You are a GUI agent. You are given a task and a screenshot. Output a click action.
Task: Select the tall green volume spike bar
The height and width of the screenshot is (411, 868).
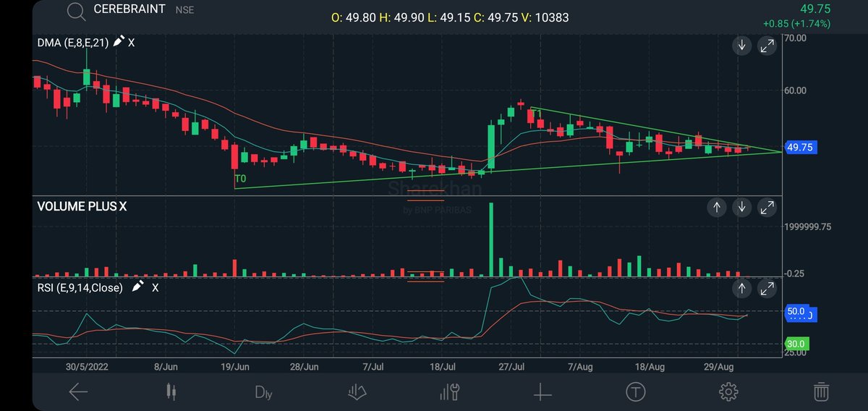click(492, 239)
